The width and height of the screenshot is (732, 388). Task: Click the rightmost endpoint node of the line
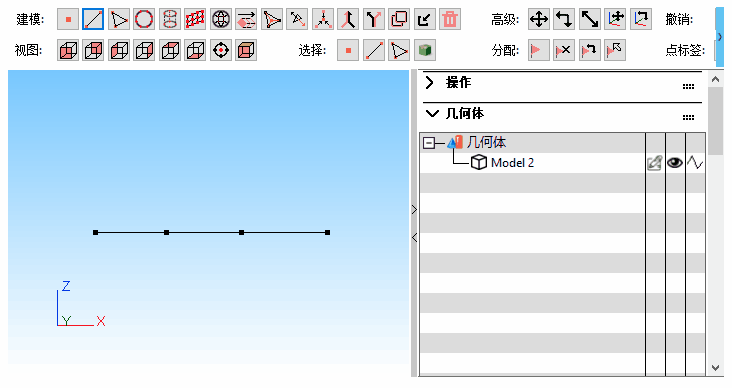327,233
